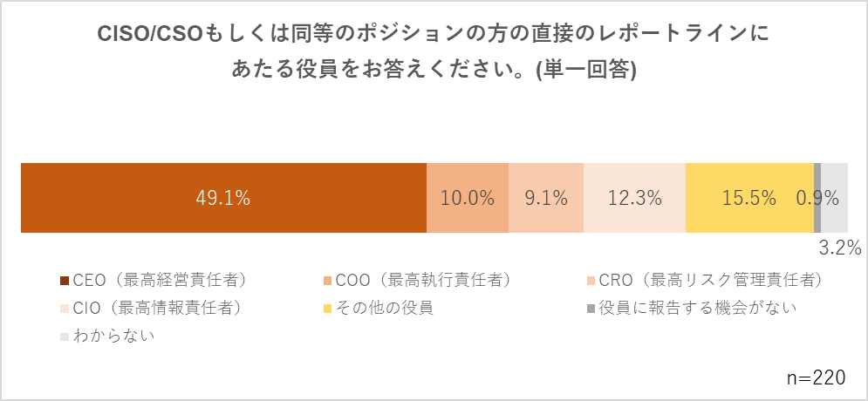Image resolution: width=868 pixels, height=401 pixels.
Task: Click the 10.0% bar segment
Action: coord(468,198)
